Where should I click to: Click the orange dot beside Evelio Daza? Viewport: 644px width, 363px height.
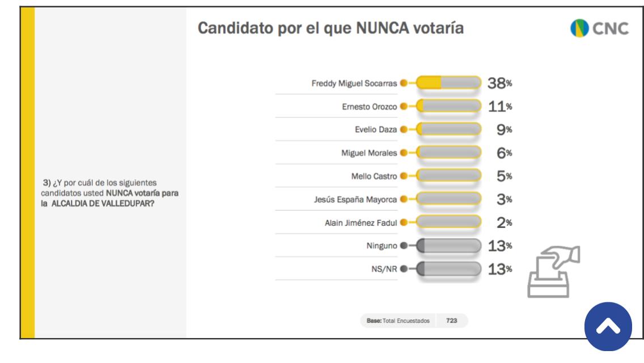[x=404, y=129]
